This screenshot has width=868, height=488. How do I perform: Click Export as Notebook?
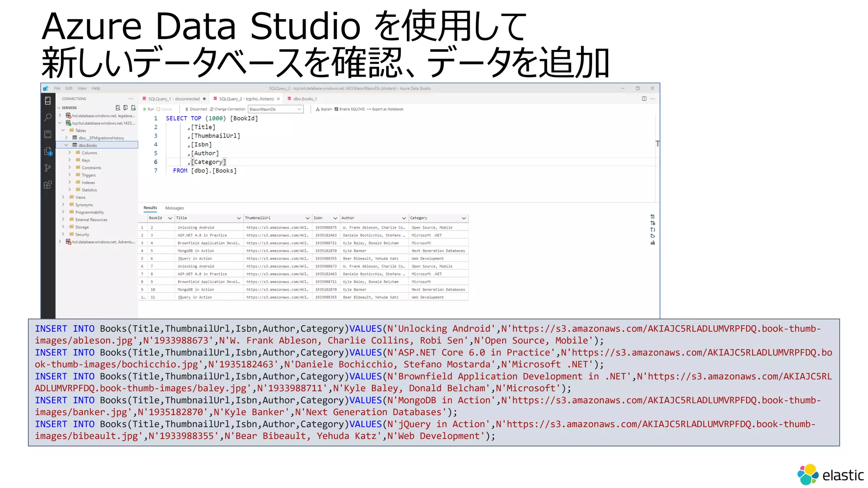coord(385,109)
